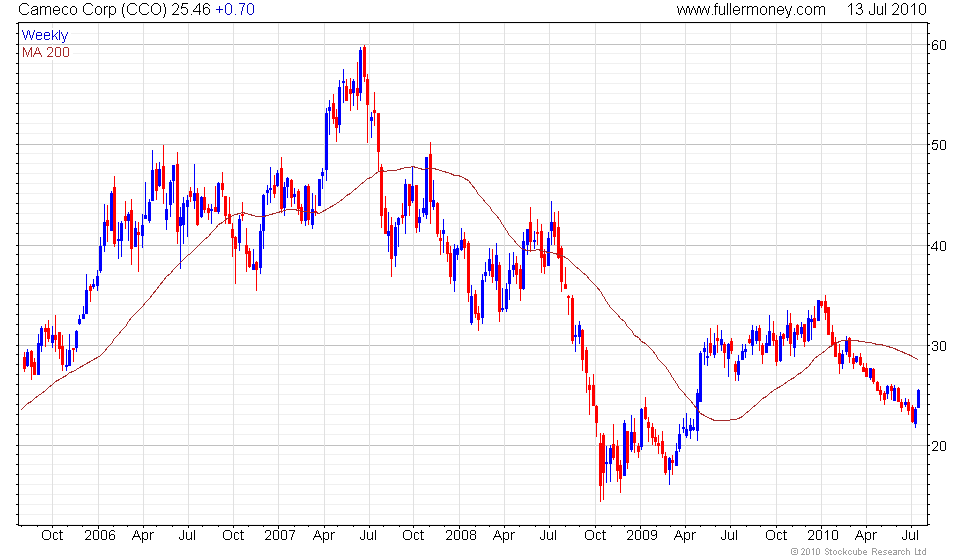The width and height of the screenshot is (980, 560).
Task: Click the 13 Jul 2010 date
Action: [886, 9]
